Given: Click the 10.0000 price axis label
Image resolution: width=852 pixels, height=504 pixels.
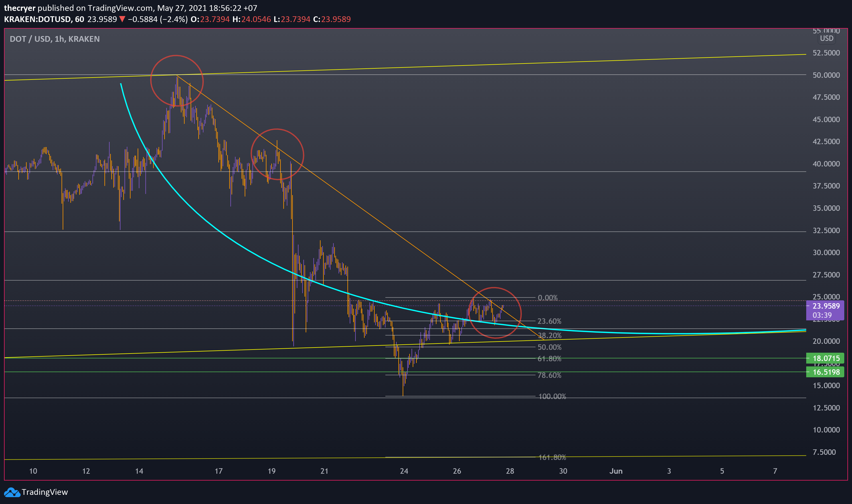Looking at the screenshot, I should point(826,430).
